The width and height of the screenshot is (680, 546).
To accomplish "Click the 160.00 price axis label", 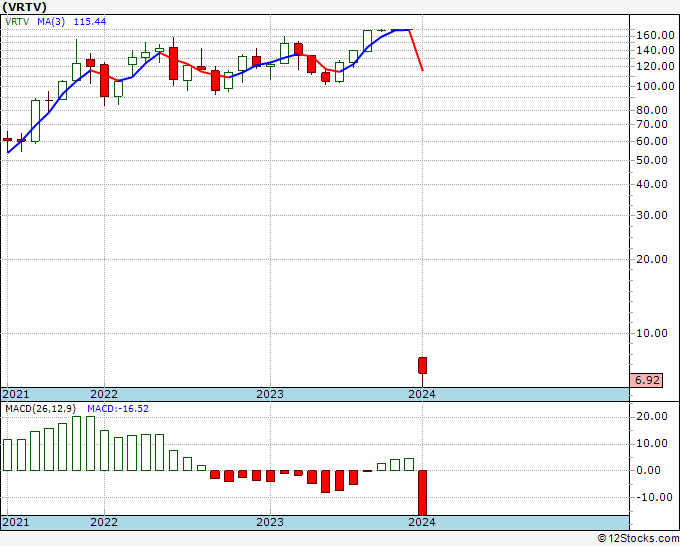I will click(x=655, y=35).
